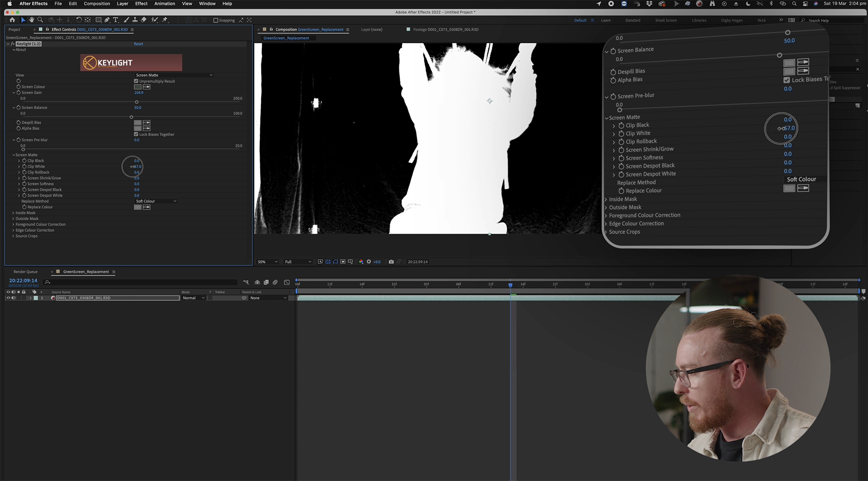
Task: Hide the D001_C073 layer video eye
Action: coord(8,298)
